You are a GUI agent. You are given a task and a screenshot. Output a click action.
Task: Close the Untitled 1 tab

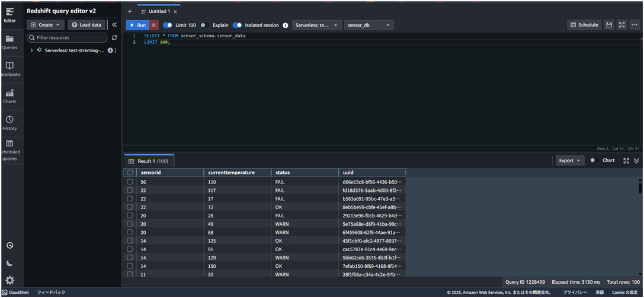click(x=175, y=11)
